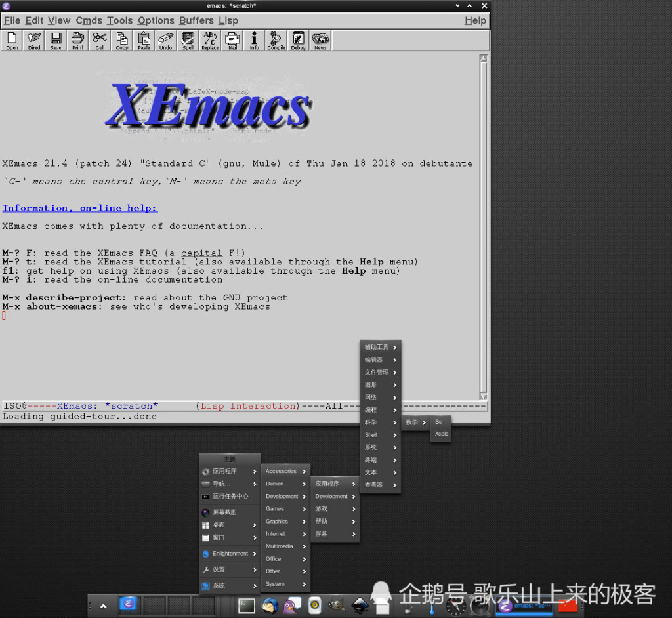Viewport: 672px width, 618px height.
Task: Open the 设置 submenu with wrench icon
Action: [x=230, y=569]
